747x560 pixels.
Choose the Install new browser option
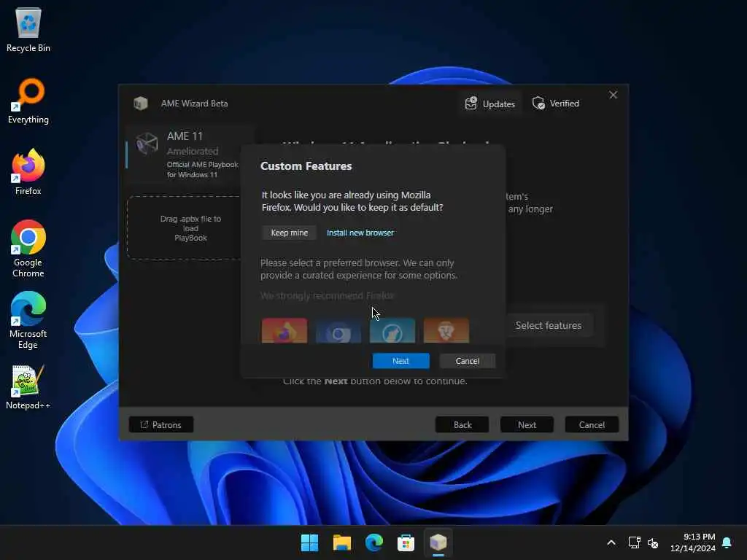[360, 233]
